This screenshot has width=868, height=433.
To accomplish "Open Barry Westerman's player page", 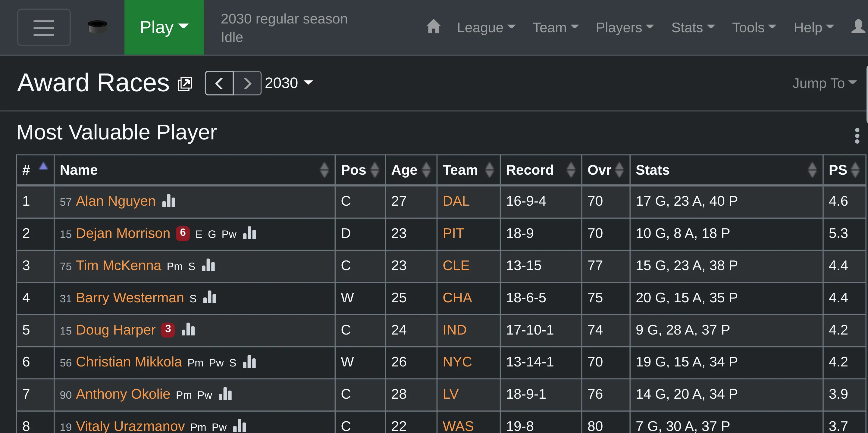I will (130, 297).
